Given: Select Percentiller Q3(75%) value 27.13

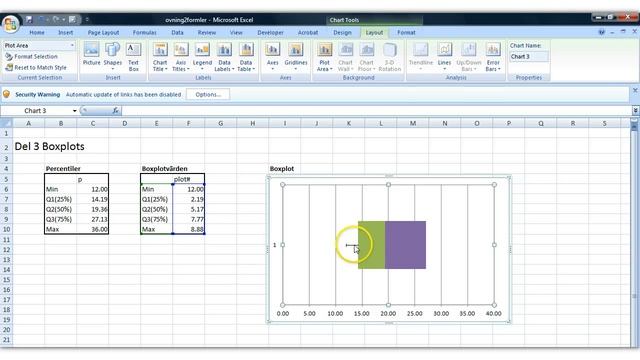Looking at the screenshot, I should click(x=93, y=219).
